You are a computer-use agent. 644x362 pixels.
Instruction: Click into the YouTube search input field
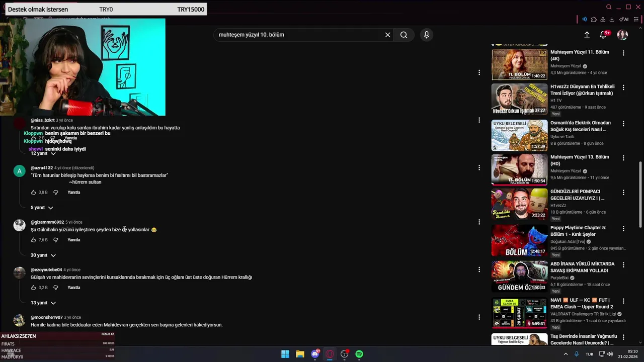click(x=299, y=35)
